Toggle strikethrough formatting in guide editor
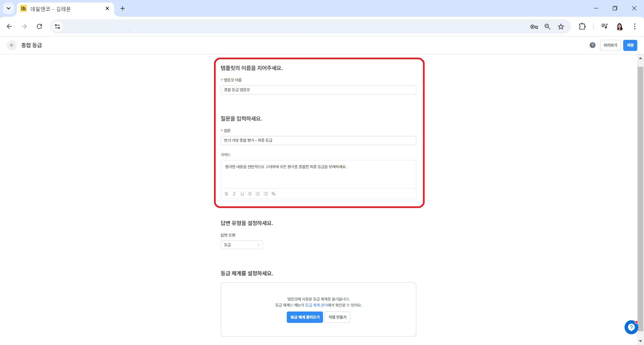 250,194
